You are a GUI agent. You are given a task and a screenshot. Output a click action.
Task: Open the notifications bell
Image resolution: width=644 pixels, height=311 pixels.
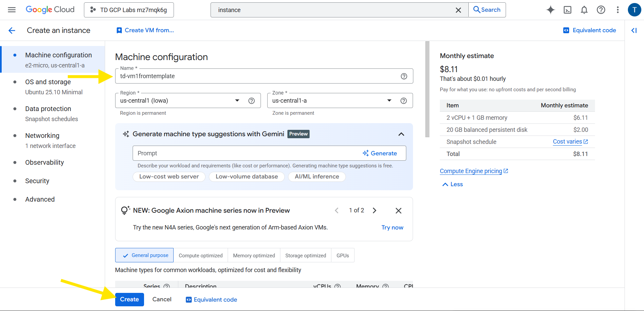[584, 10]
